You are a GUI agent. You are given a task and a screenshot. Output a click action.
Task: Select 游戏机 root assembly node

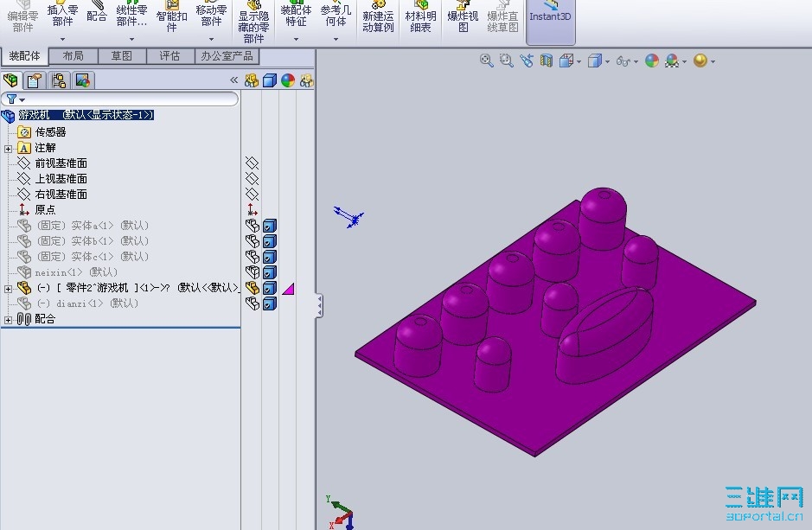[86, 115]
